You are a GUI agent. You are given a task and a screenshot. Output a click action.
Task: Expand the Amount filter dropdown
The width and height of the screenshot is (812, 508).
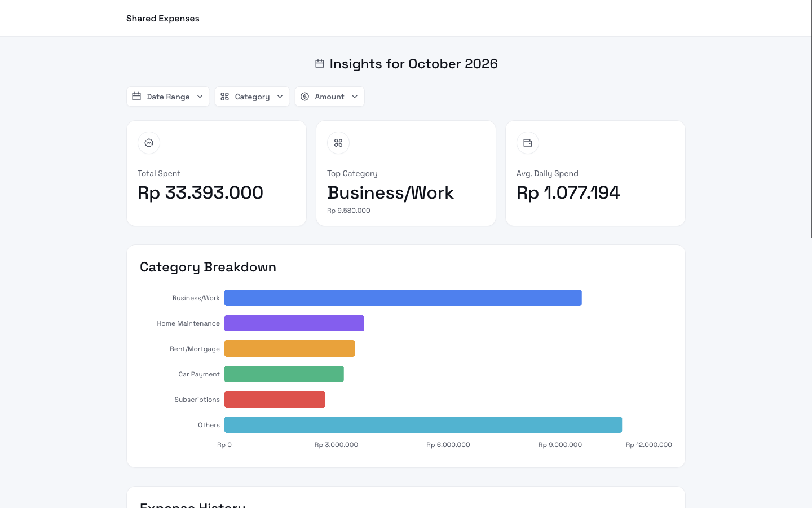[x=330, y=97]
